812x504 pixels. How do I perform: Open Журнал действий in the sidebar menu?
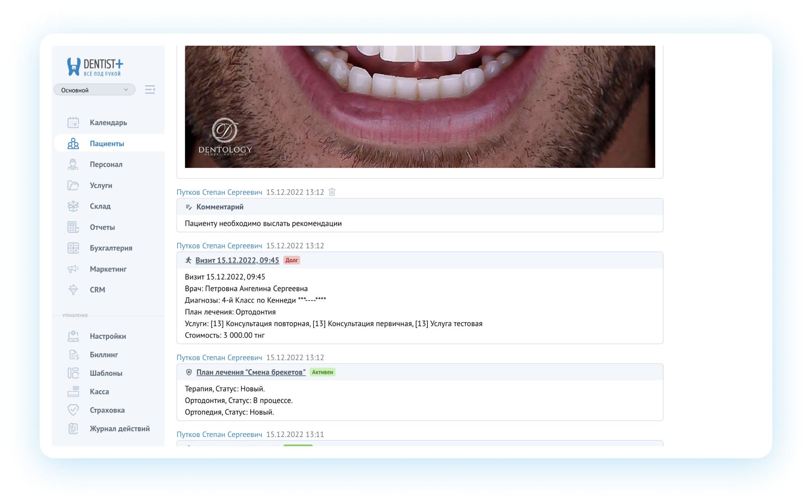pos(119,428)
